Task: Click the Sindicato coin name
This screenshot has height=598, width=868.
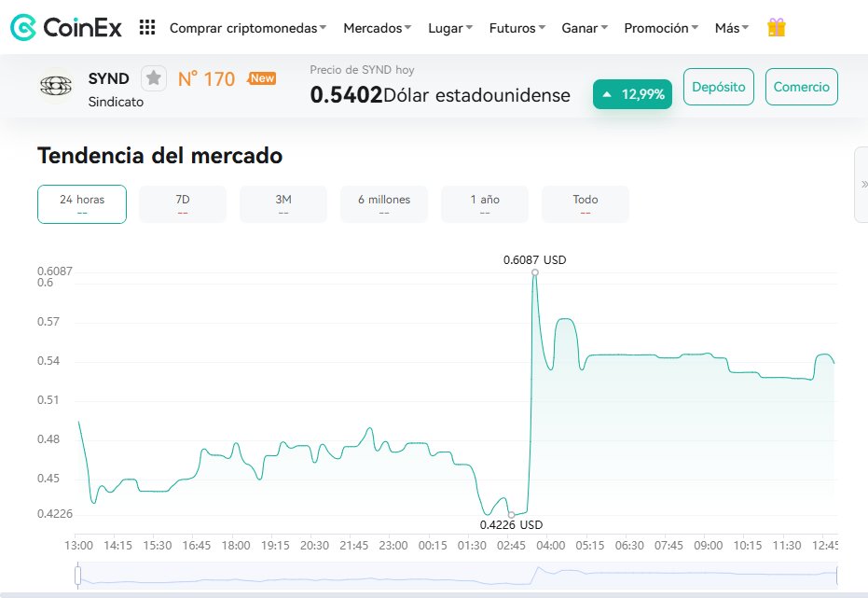Action: 116,102
